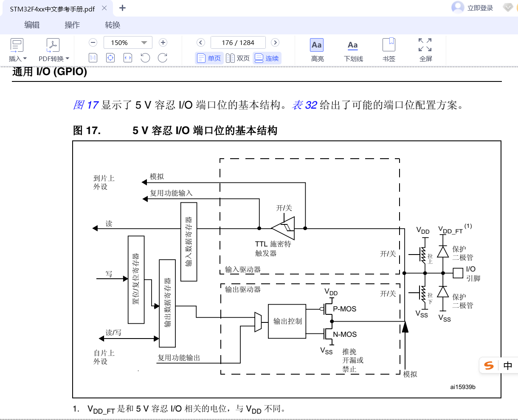Image resolution: width=518 pixels, height=420 pixels.
Task: Switch to 双页 double page view
Action: tap(238, 58)
